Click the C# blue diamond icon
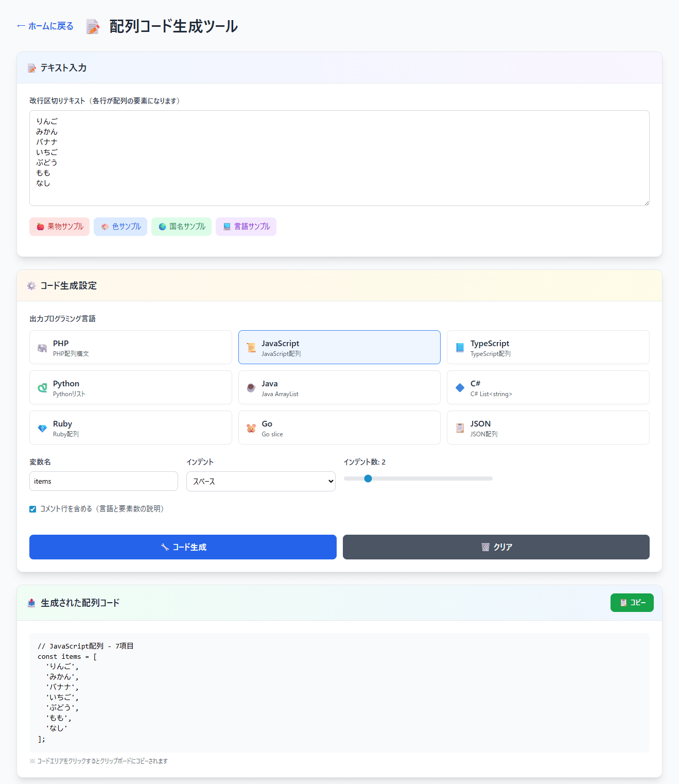Screen dimensions: 679x784 (x=460, y=388)
